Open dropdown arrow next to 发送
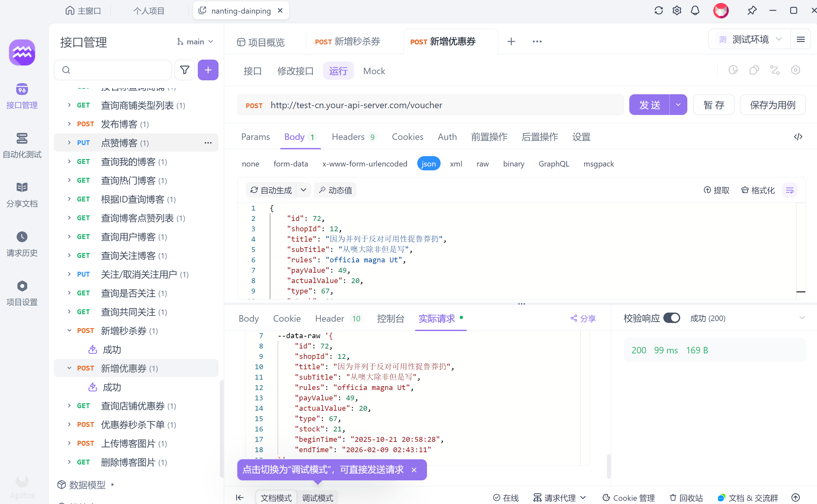The height and width of the screenshot is (504, 817). click(678, 105)
